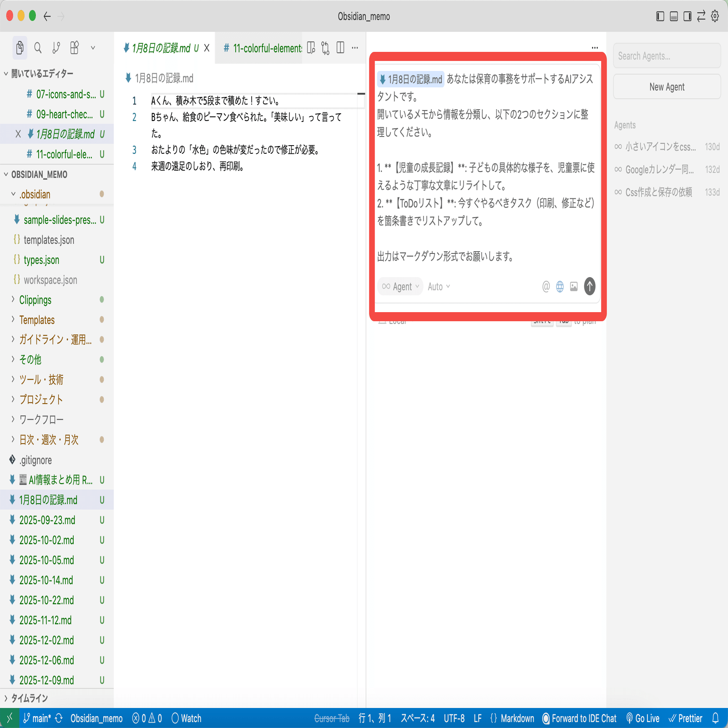728x728 pixels.
Task: Click the Search Agents input field
Action: tap(667, 56)
